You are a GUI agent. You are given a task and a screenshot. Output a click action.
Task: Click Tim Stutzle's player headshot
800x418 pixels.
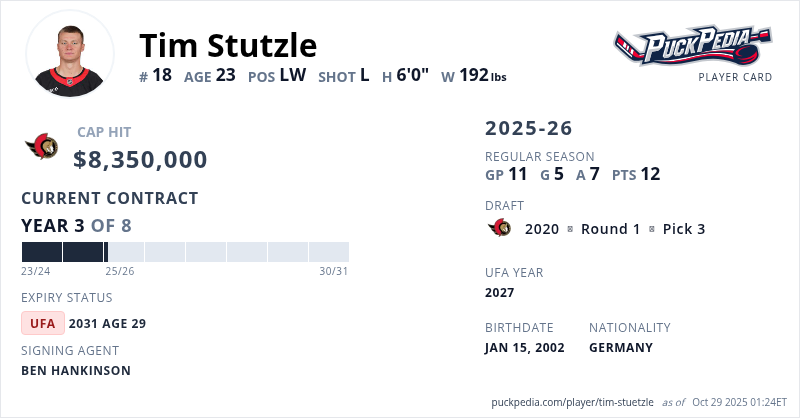pos(69,56)
